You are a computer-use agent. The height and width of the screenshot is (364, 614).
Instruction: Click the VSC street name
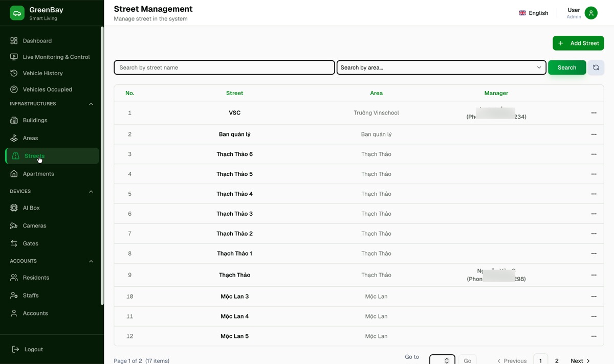234,113
